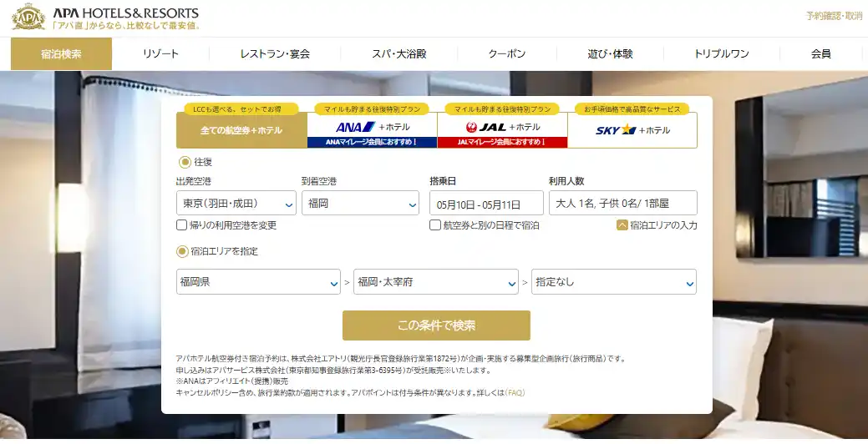Select the ANA + hotel plan tab
The width and height of the screenshot is (868, 444).
[372, 129]
